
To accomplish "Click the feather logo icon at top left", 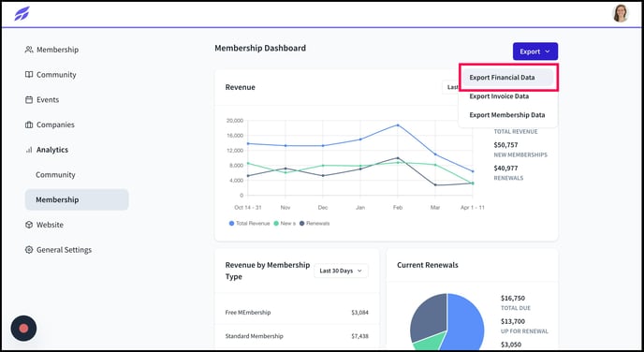I will click(22, 13).
